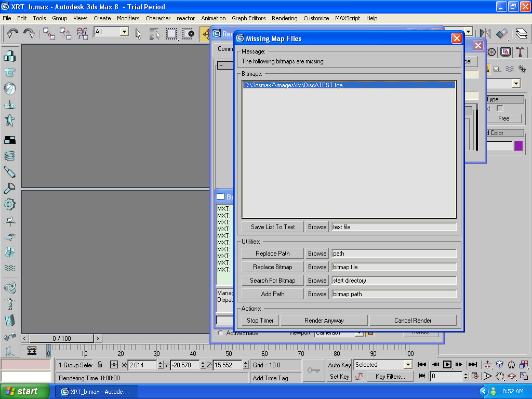Open the Animation menu
Viewport: 532px width, 399px height.
pyautogui.click(x=213, y=18)
